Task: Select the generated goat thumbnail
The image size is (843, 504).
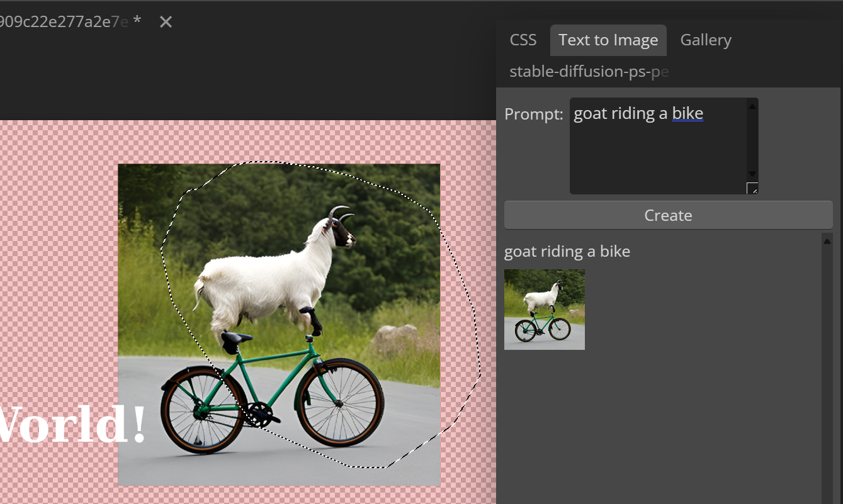Action: (x=545, y=310)
